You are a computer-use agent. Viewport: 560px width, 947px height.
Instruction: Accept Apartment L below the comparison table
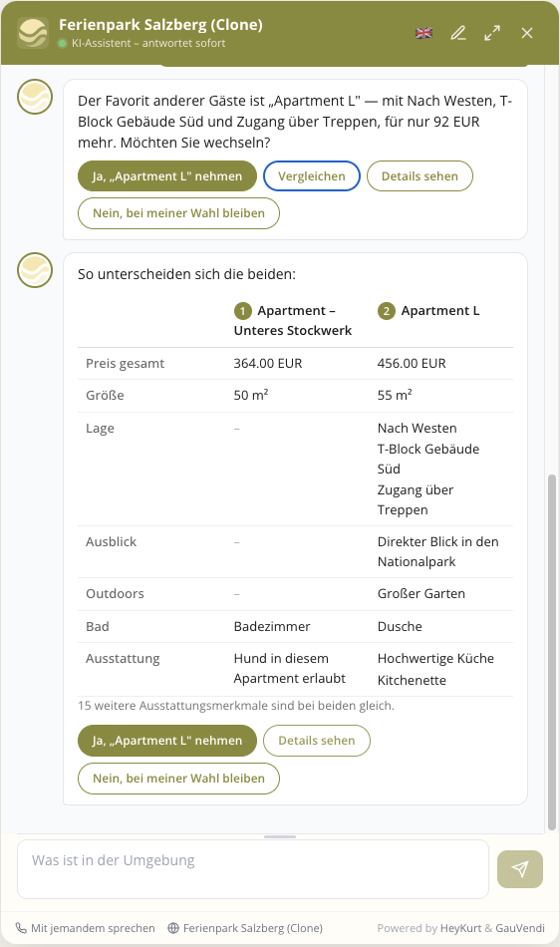(x=167, y=741)
